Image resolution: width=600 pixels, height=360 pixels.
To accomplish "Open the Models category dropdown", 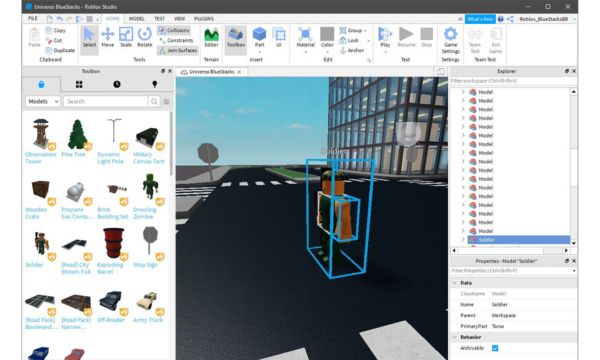I will pos(43,101).
